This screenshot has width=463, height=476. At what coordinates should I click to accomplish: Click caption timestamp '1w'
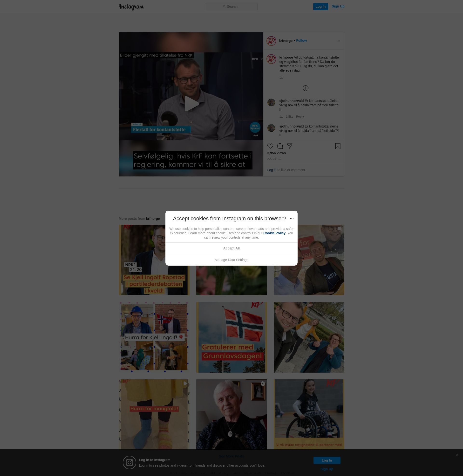coord(281,78)
